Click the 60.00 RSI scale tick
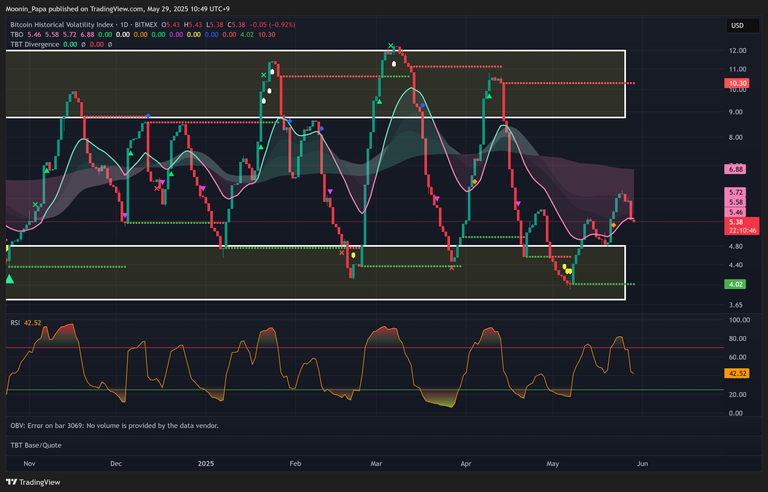Image resolution: width=768 pixels, height=492 pixels. click(x=738, y=357)
